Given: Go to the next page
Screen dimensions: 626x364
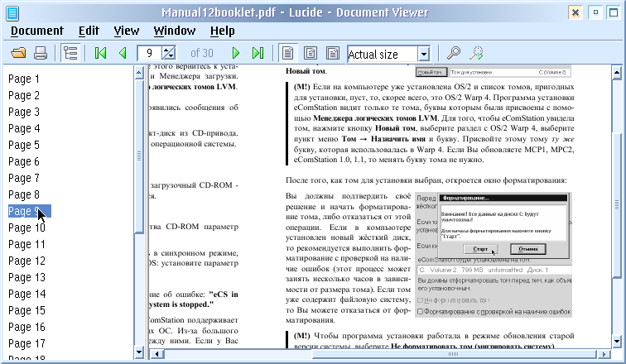Looking at the screenshot, I should tap(236, 53).
